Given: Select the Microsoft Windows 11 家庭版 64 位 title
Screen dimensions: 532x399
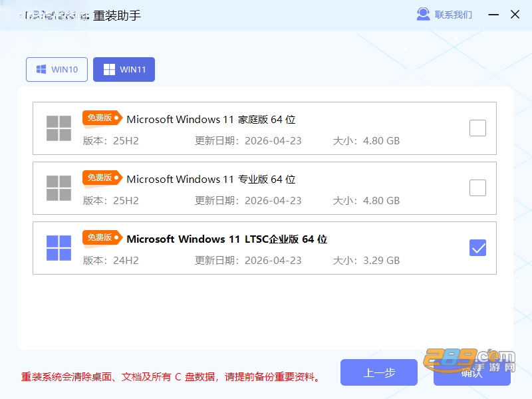Looking at the screenshot, I should pos(211,120).
